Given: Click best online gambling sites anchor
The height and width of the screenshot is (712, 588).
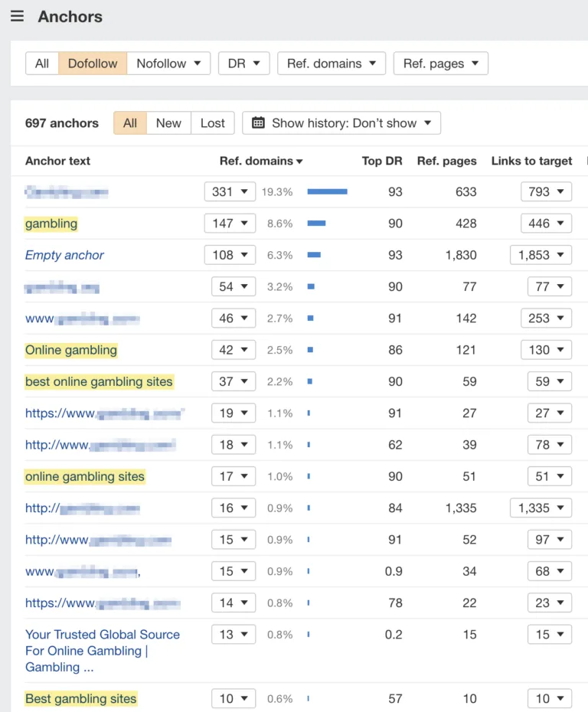Looking at the screenshot, I should [x=99, y=382].
